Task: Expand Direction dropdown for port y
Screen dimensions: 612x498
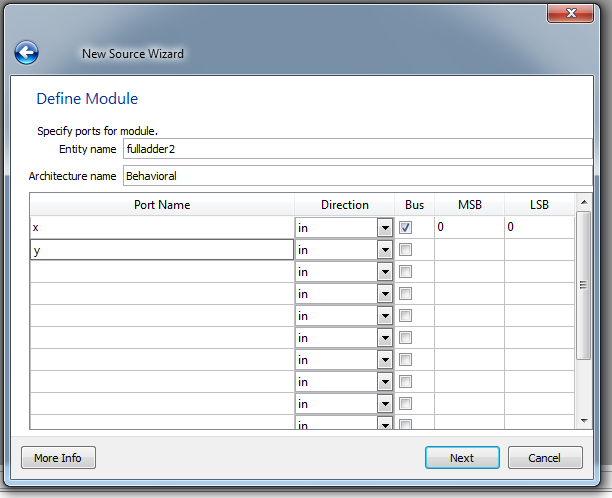Action: click(384, 250)
